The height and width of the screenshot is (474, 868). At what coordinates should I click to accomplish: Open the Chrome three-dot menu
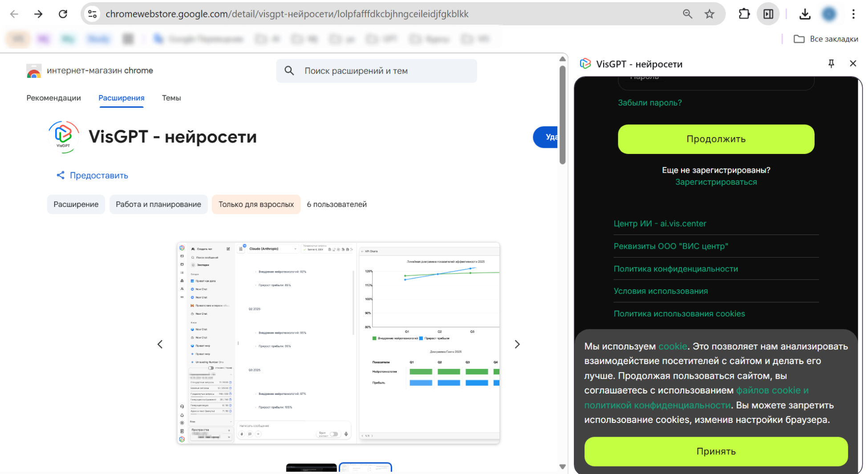[x=853, y=14]
